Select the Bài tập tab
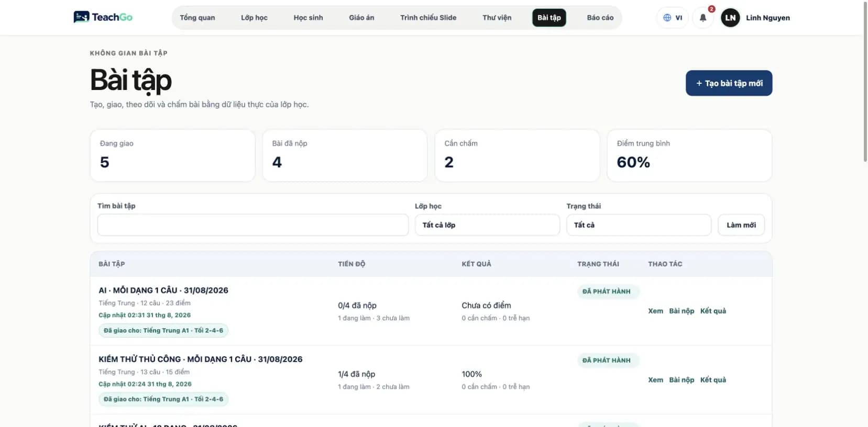Image resolution: width=868 pixels, height=427 pixels. 549,18
